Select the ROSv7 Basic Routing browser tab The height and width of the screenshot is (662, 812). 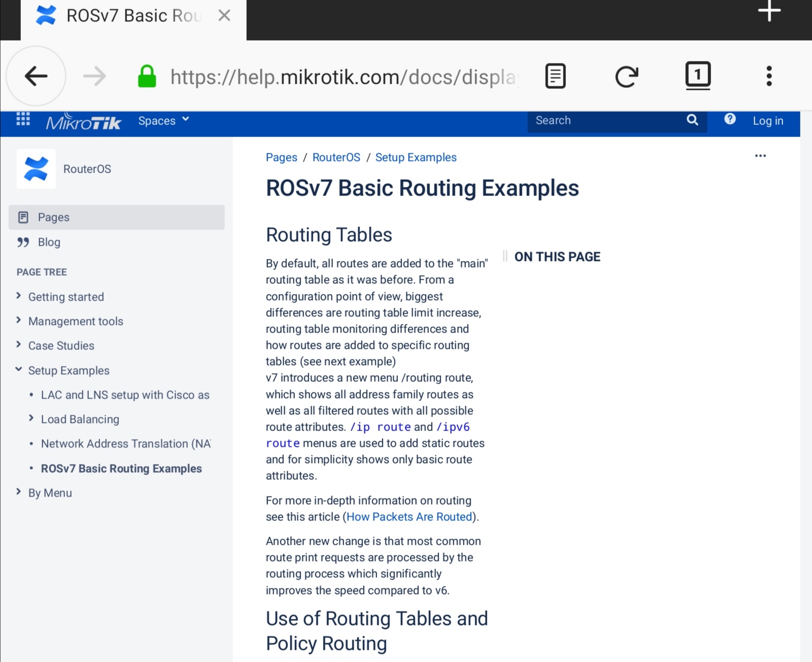pyautogui.click(x=133, y=20)
